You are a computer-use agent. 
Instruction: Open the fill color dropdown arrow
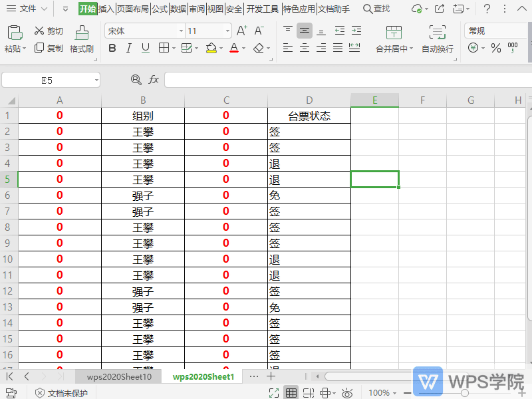221,49
